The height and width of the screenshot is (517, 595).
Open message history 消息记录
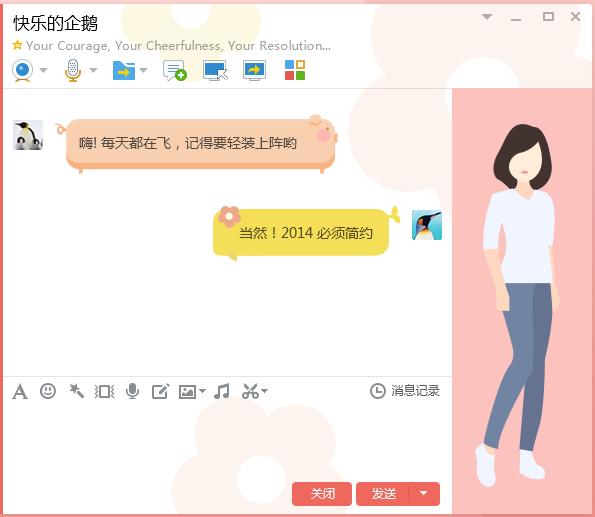[x=405, y=391]
